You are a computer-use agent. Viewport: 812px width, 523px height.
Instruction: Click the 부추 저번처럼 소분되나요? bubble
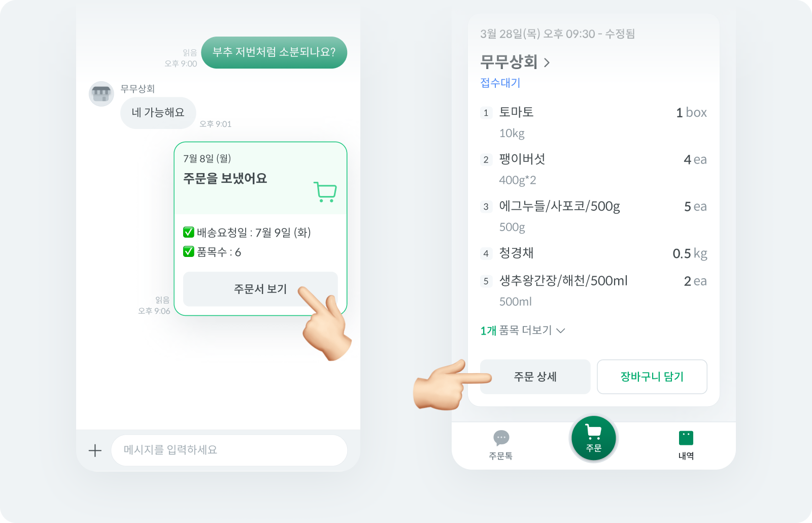click(x=274, y=52)
